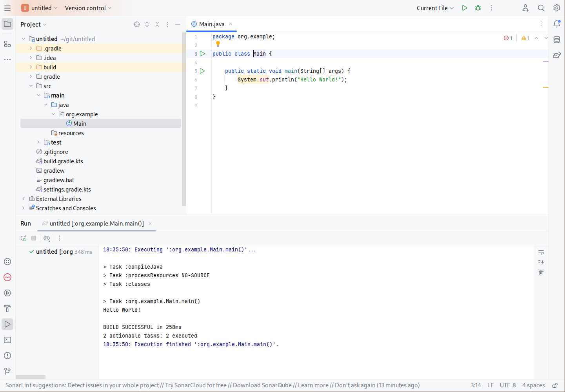The image size is (565, 392).
Task: Open the SonarLint red squiggle icon
Action: (7, 277)
